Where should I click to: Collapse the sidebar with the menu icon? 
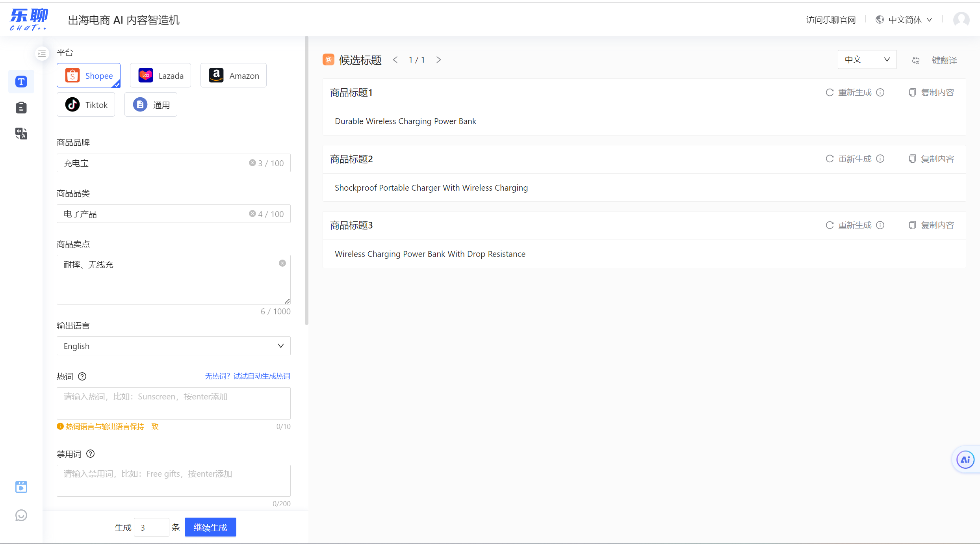(42, 54)
